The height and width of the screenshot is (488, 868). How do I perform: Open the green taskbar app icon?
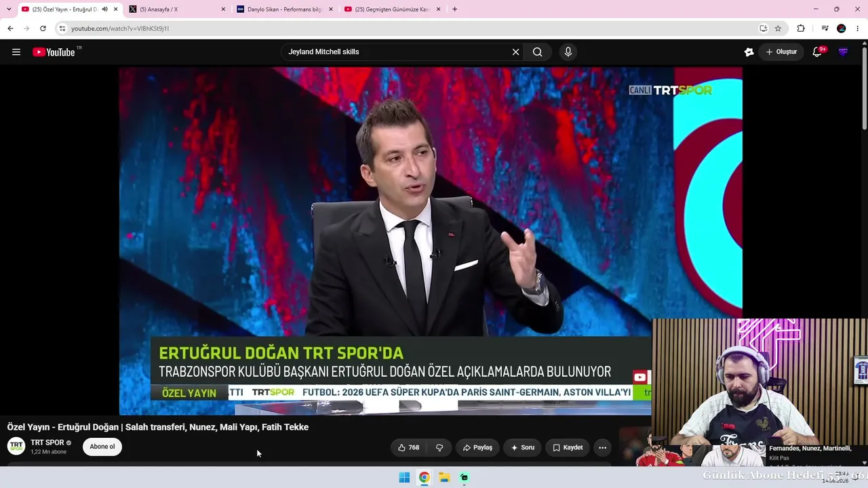465,477
